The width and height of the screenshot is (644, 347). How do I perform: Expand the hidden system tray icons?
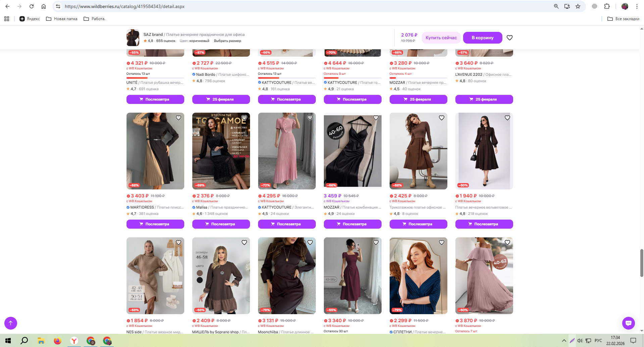click(x=564, y=341)
